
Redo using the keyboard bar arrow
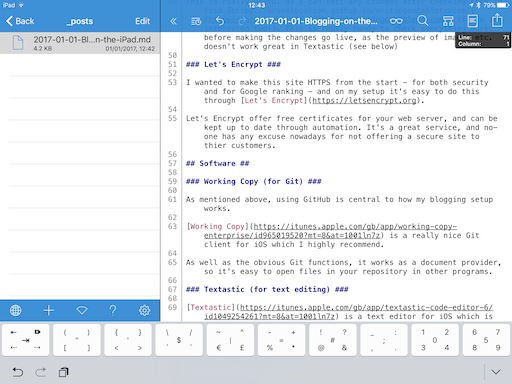[41, 372]
